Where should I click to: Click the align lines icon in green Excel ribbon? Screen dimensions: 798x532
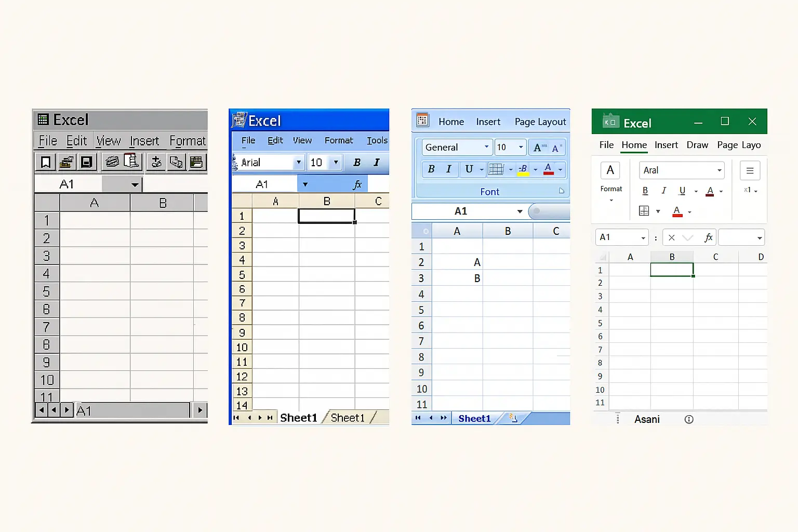pyautogui.click(x=750, y=170)
